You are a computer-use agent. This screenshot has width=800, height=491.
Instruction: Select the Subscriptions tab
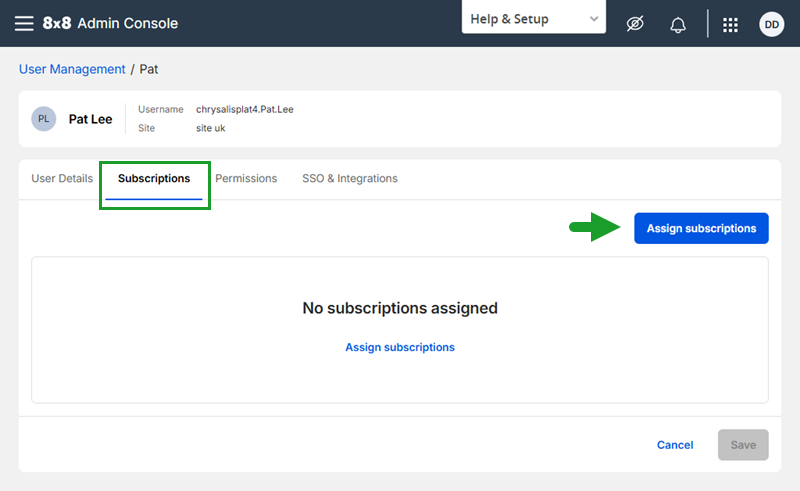coord(154,179)
